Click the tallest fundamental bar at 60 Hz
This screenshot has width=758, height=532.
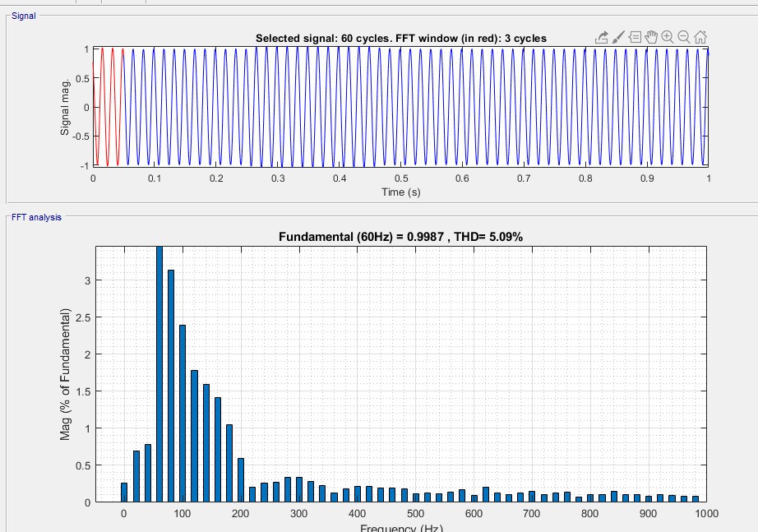(x=159, y=374)
